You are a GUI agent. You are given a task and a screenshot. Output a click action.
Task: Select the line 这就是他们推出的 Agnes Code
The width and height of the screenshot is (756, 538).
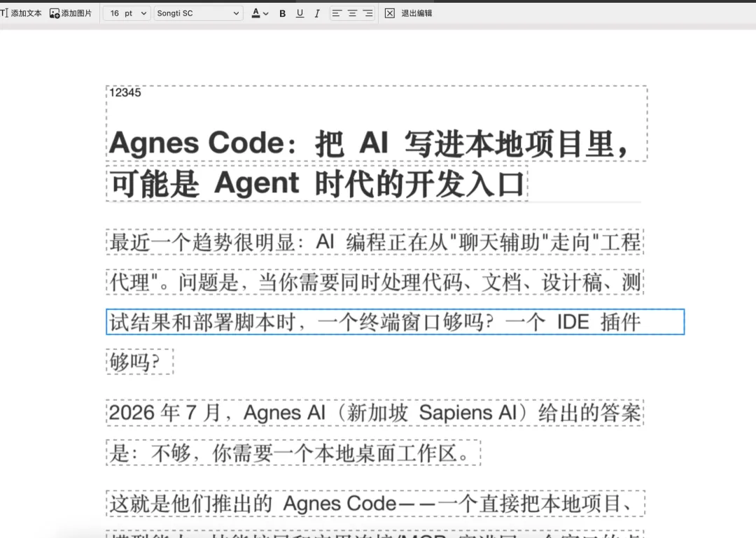(375, 504)
